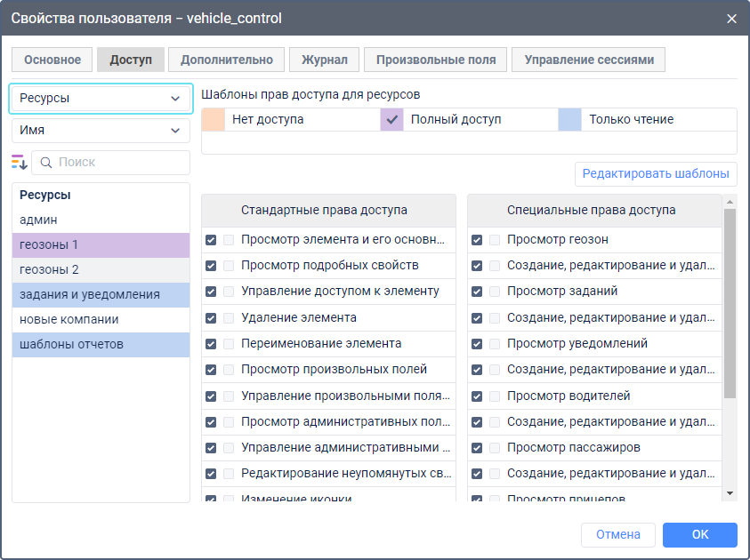750x560 pixels.
Task: Click scrollbar up arrow in rights list
Action: [x=730, y=201]
